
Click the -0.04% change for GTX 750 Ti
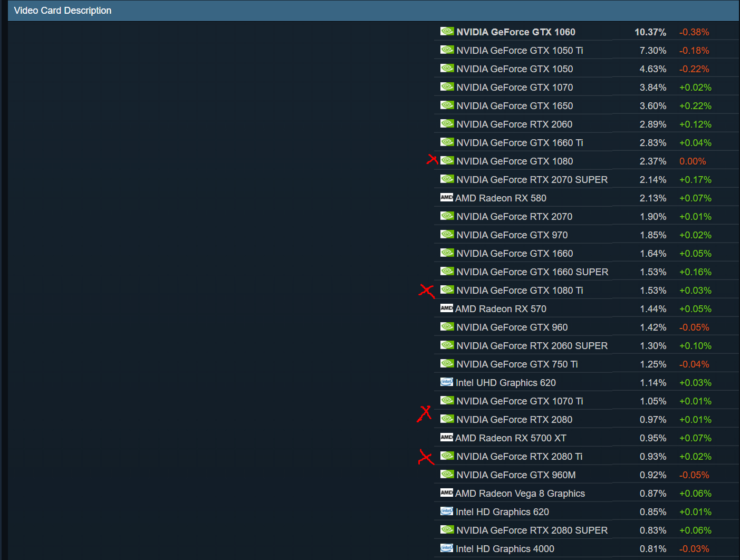click(694, 364)
